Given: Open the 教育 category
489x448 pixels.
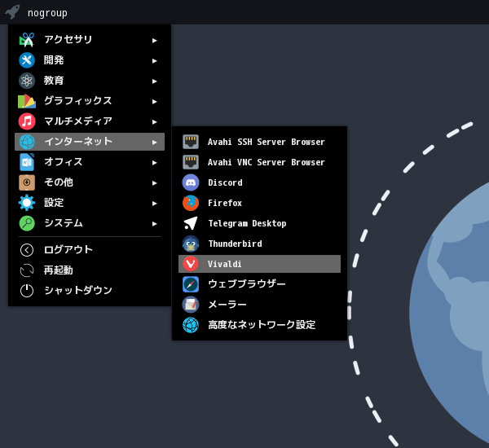Looking at the screenshot, I should [x=90, y=81].
